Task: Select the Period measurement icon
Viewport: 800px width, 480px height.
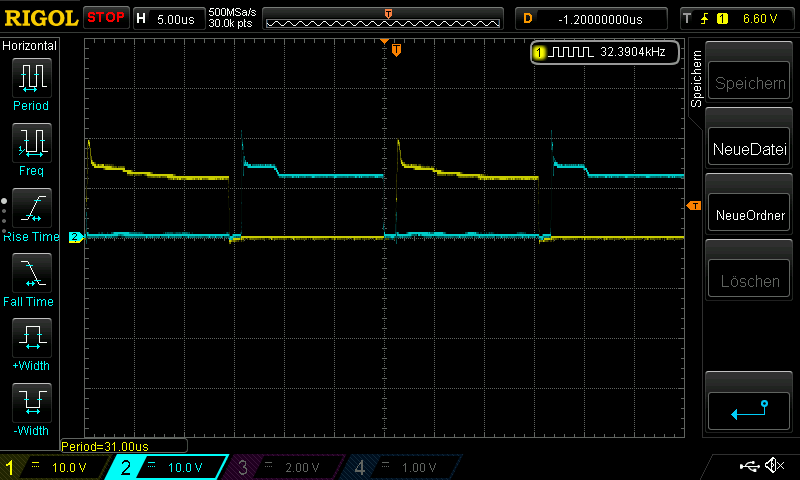Action: (32, 78)
